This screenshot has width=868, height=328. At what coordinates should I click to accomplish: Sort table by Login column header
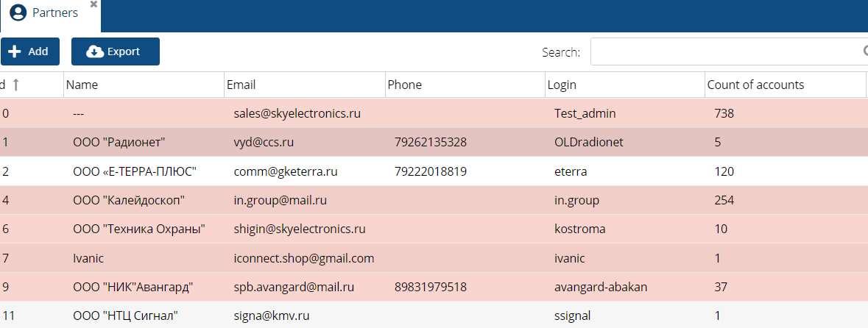point(625,85)
